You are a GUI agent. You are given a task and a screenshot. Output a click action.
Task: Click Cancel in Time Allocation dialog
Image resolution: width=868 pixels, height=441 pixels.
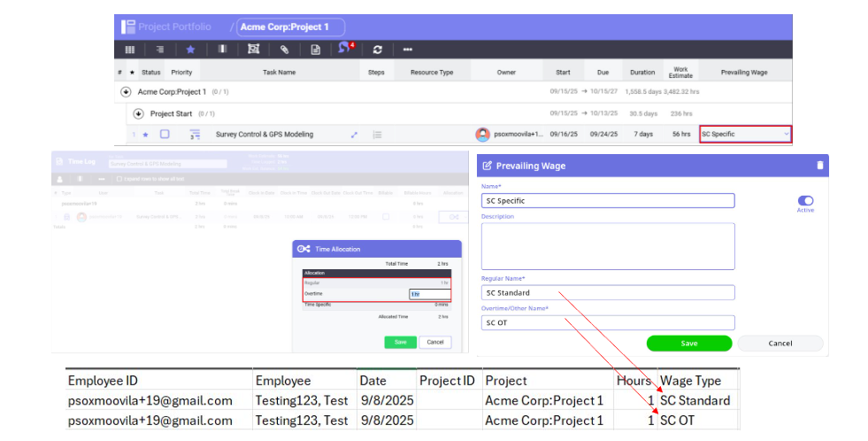pos(434,342)
